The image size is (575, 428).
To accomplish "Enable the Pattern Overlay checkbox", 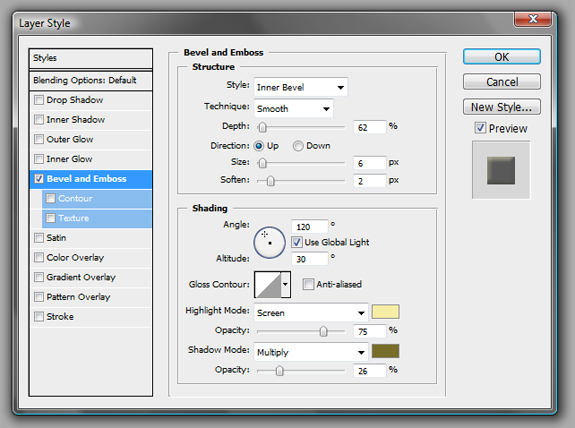I will (39, 297).
